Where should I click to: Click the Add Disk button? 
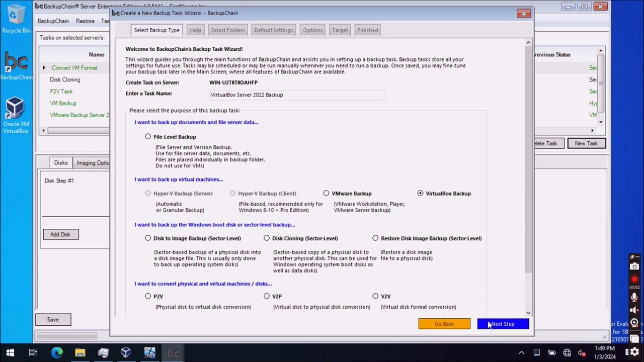(x=60, y=234)
